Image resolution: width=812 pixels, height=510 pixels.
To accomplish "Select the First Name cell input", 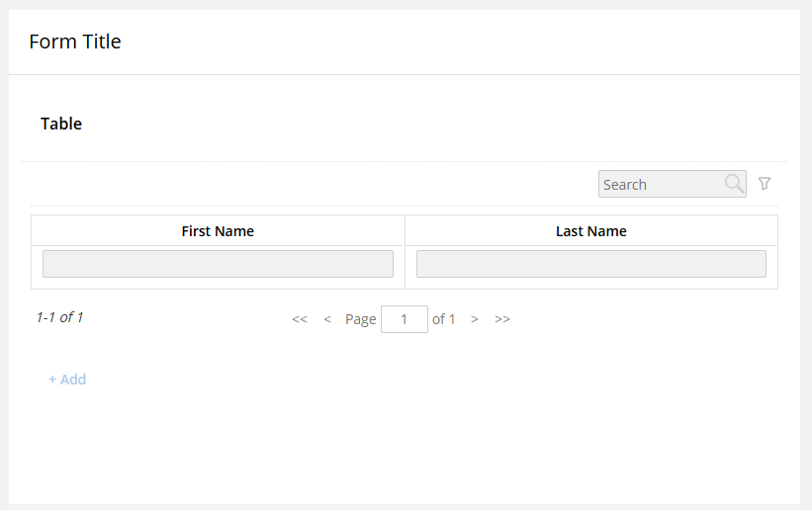I will point(218,264).
